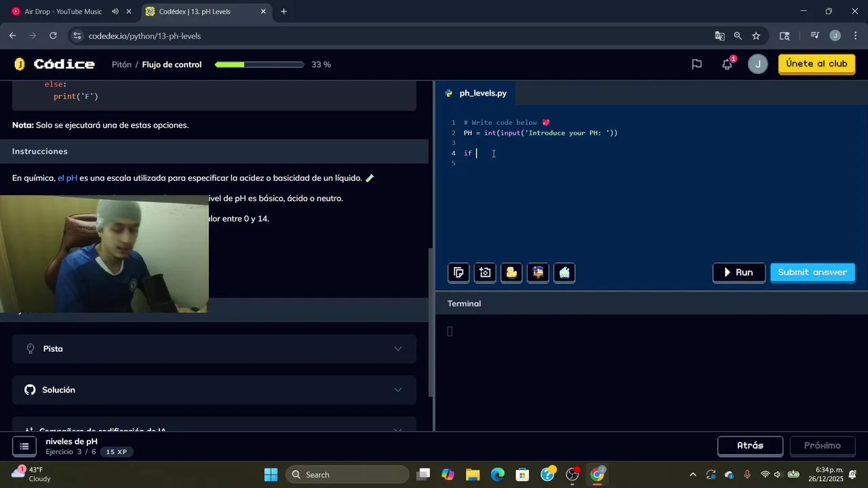The image size is (868, 488).
Task: Click inside the Terminal output area
Action: pos(651,373)
